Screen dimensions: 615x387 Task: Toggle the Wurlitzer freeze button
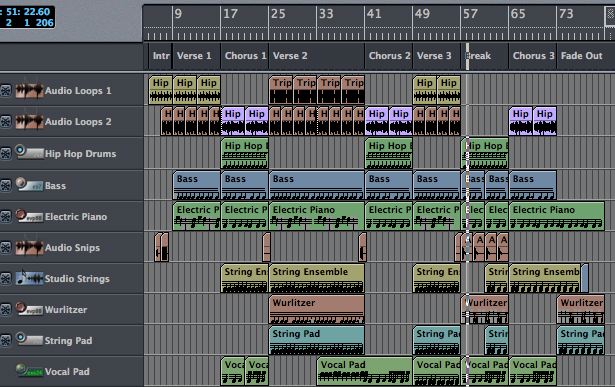5,309
